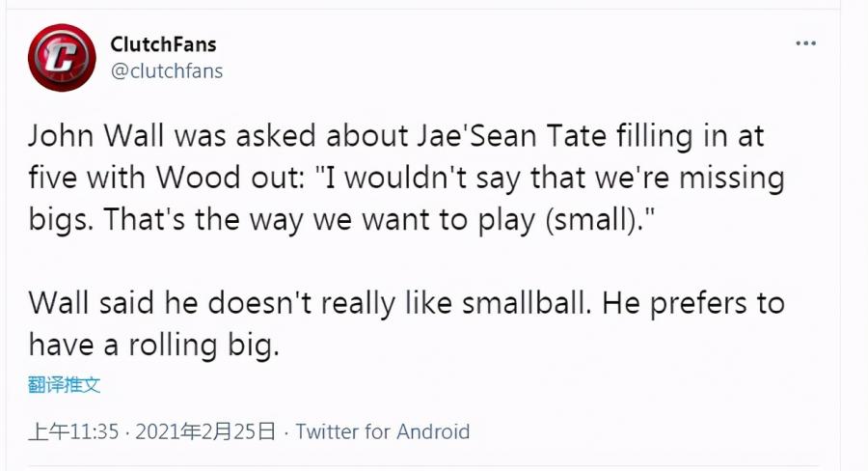Click the red C logo in avatar
The height and width of the screenshot is (471, 868).
(62, 58)
